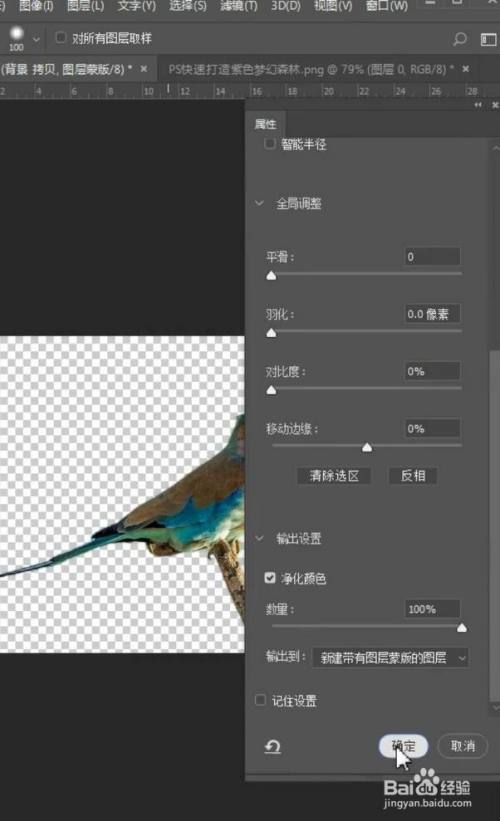Click the 数量 slider handle
The height and width of the screenshot is (821, 500).
point(461,628)
